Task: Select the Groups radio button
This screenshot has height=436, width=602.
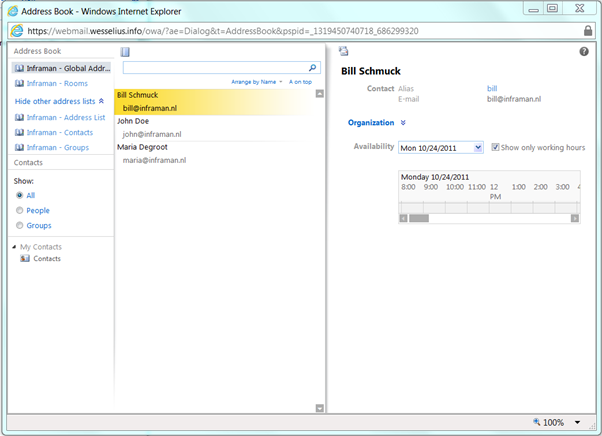Action: coord(20,226)
